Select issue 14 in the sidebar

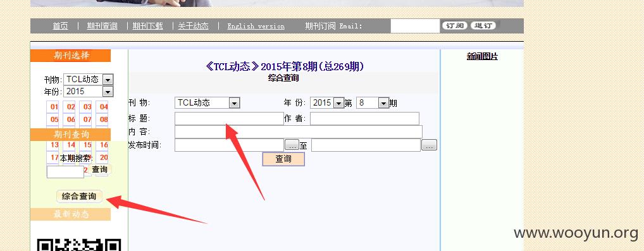[x=71, y=145]
